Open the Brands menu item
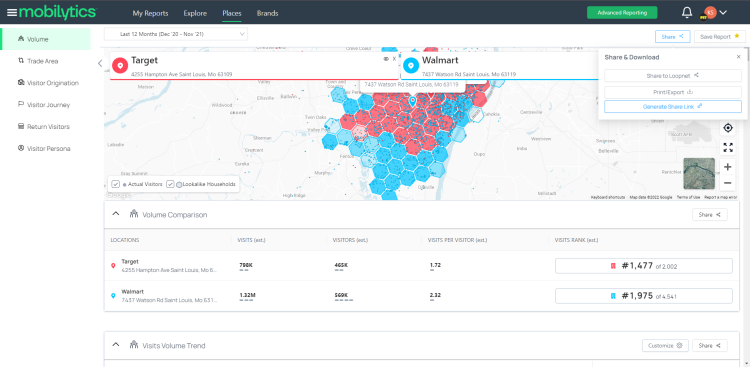Image resolution: width=750 pixels, height=367 pixels. coord(267,13)
